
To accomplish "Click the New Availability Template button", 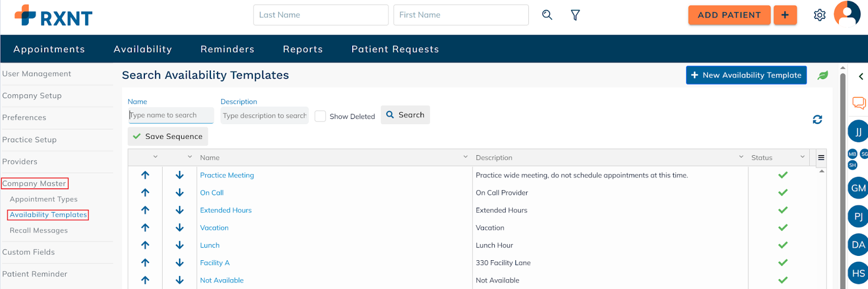I will 746,75.
